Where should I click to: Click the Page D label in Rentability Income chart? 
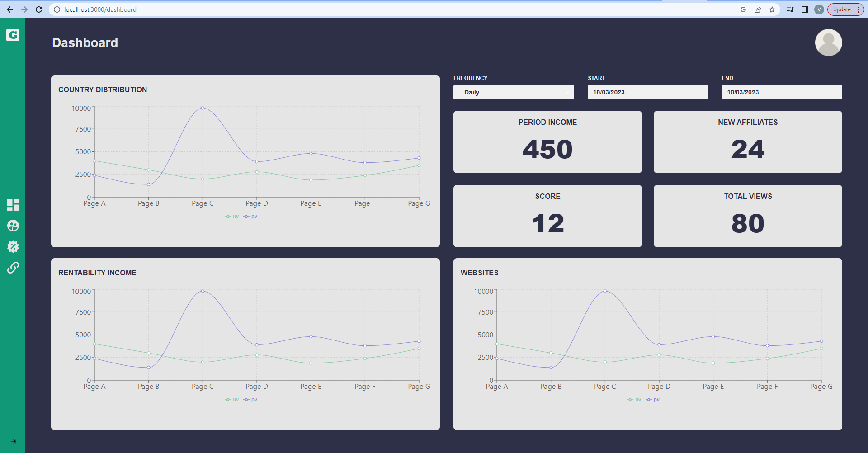[x=257, y=387]
